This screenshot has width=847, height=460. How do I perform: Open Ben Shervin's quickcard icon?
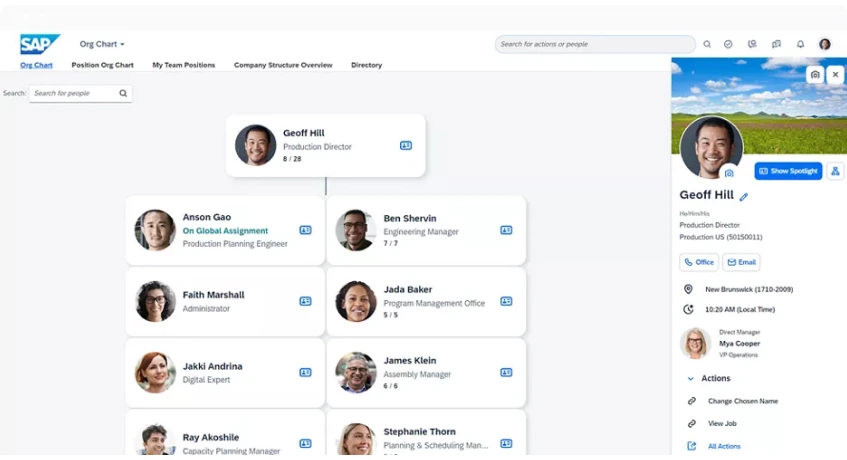click(506, 230)
